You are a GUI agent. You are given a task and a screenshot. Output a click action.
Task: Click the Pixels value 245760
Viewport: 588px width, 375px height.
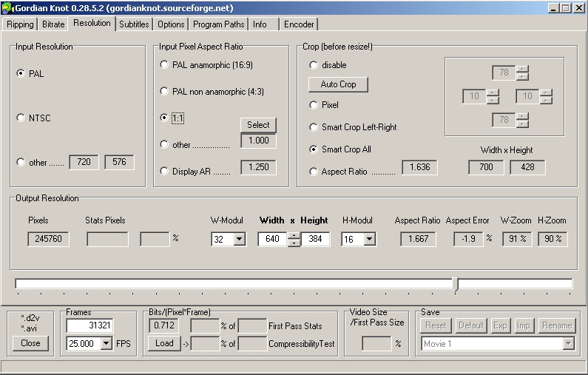[48, 239]
